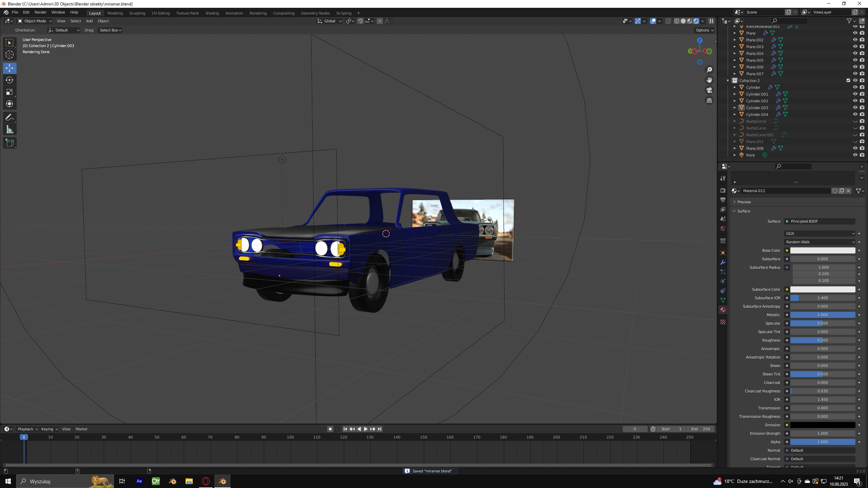868x488 pixels.
Task: Click the zoom view magnifier icon
Action: 709,70
